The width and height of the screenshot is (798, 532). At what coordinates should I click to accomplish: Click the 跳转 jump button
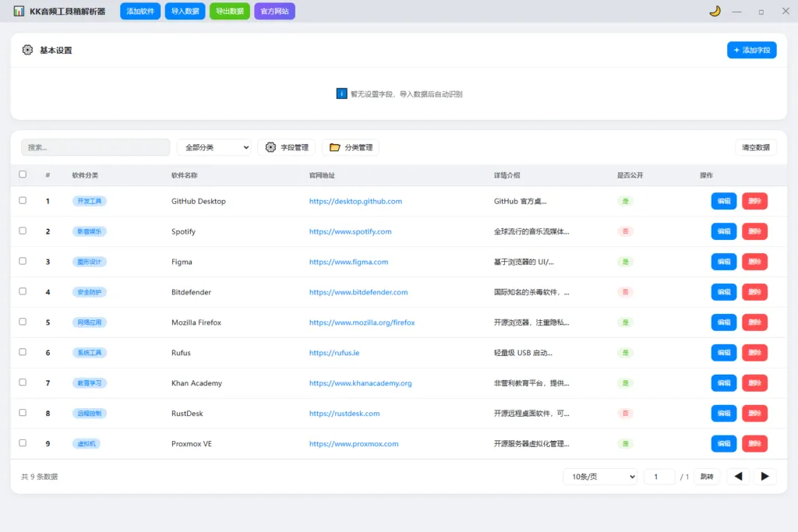pos(707,477)
